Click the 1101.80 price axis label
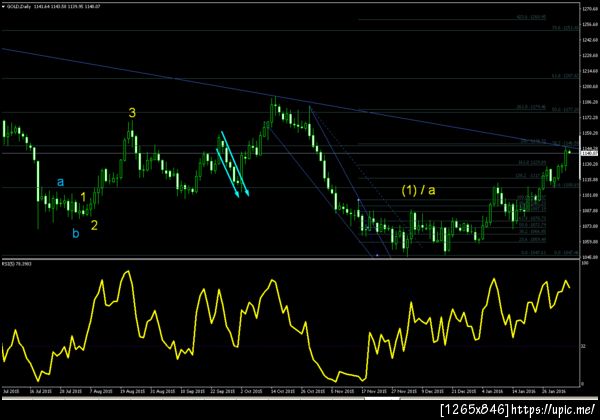This screenshot has height=420, width=600. pos(590,195)
